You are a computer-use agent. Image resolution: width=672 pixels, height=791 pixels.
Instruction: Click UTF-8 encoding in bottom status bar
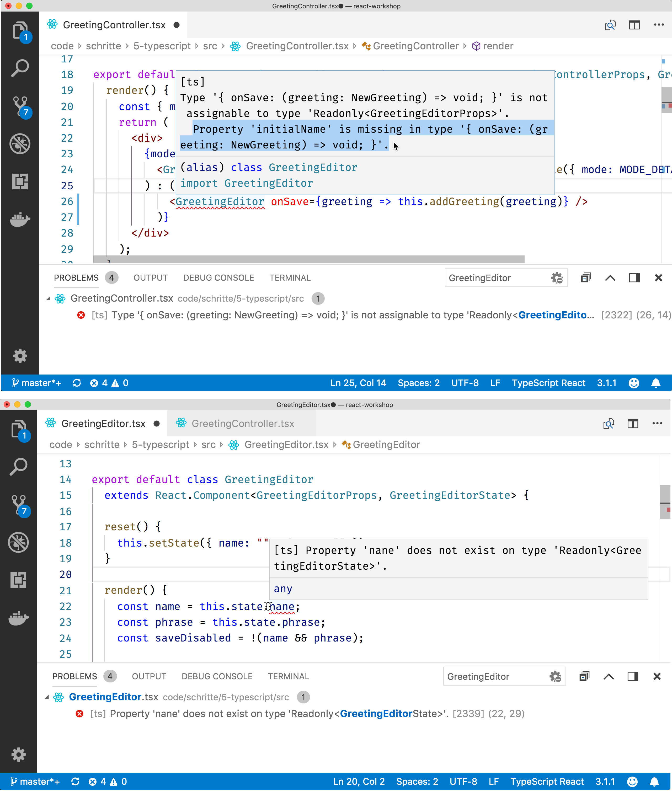pyautogui.click(x=463, y=782)
